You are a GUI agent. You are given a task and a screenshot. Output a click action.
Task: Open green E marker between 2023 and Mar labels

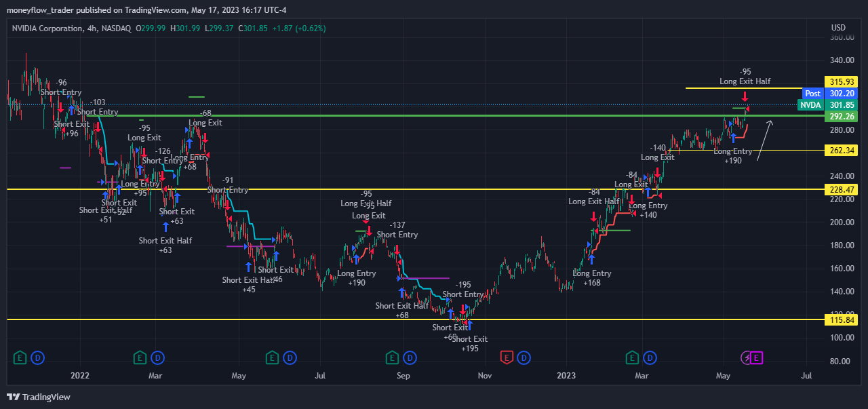[631, 357]
